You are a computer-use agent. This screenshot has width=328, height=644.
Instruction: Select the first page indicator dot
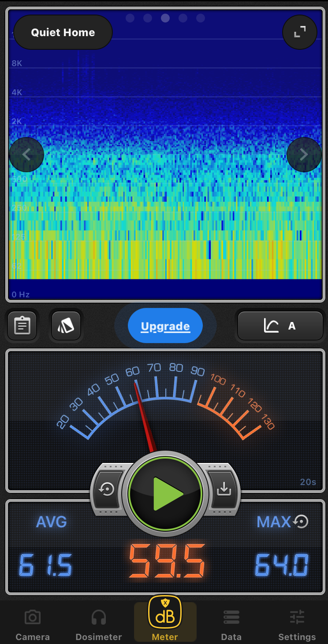pos(130,18)
